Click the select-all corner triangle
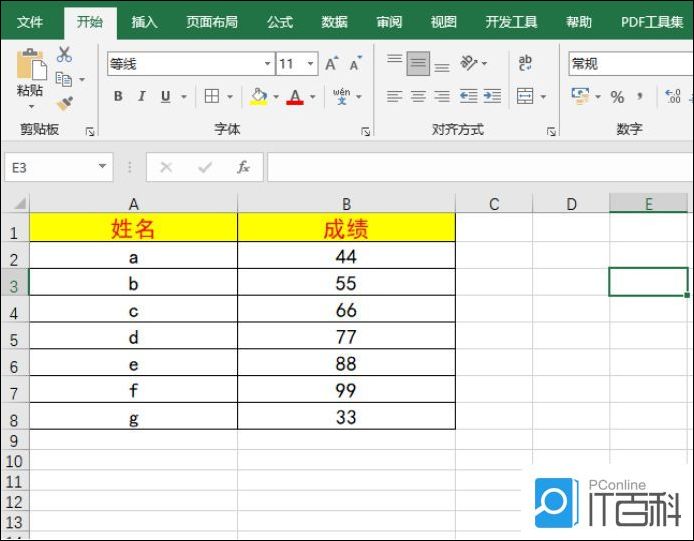Image resolution: width=694 pixels, height=541 pixels. [19, 204]
